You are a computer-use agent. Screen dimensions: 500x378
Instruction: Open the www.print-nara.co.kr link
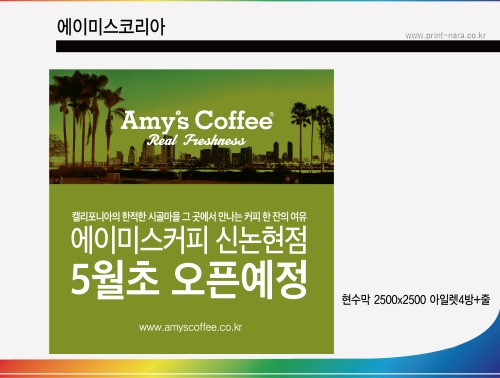tap(445, 35)
